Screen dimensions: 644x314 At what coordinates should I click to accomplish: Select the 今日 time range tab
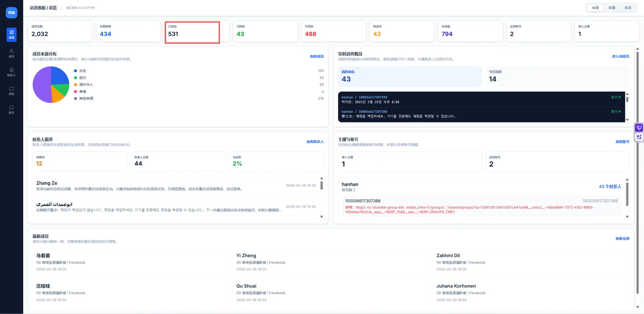(595, 8)
